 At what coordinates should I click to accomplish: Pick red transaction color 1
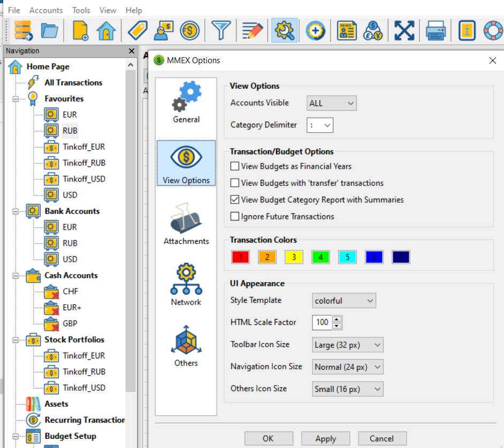[x=240, y=257]
